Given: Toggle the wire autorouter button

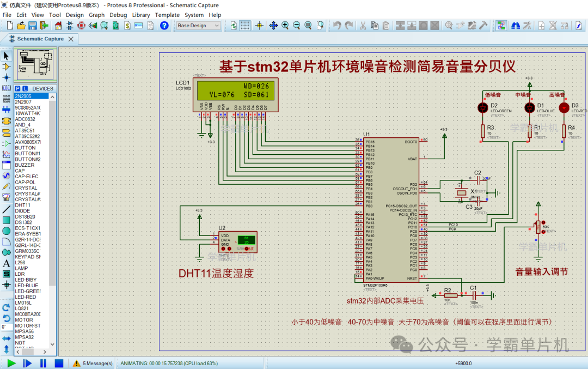Looking at the screenshot, I should point(501,26).
